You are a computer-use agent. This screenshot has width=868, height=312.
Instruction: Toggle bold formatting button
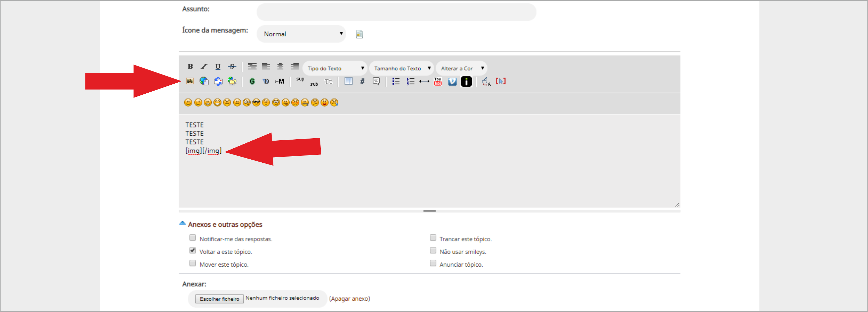[x=190, y=66]
